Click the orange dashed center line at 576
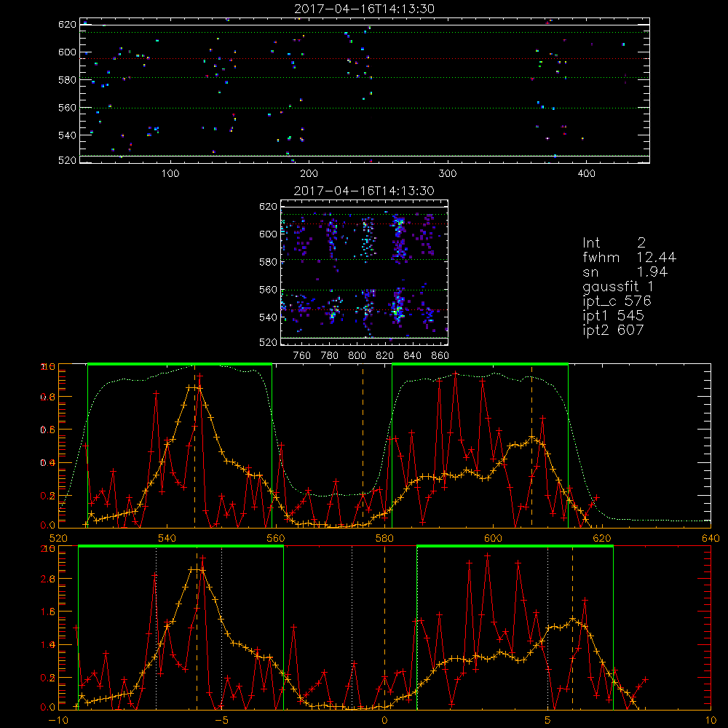The image size is (728, 728). 363,446
